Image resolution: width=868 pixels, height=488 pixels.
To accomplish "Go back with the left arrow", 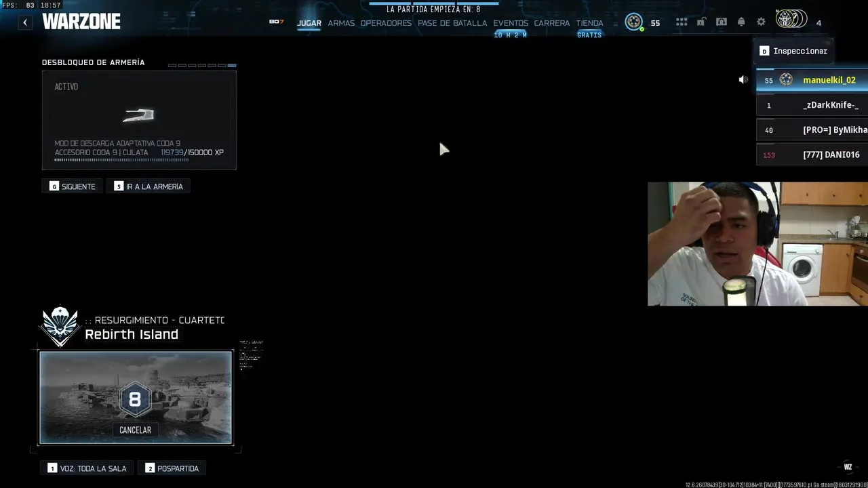I will click(25, 22).
